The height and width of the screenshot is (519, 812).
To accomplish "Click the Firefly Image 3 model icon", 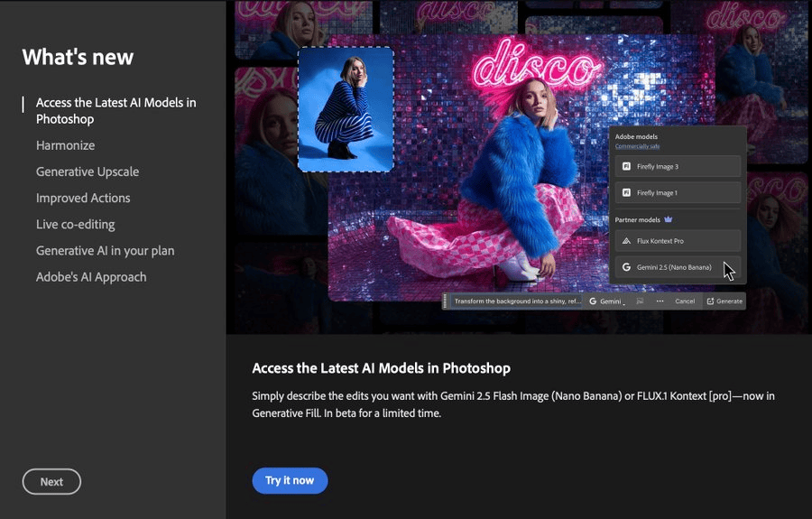I will [626, 166].
